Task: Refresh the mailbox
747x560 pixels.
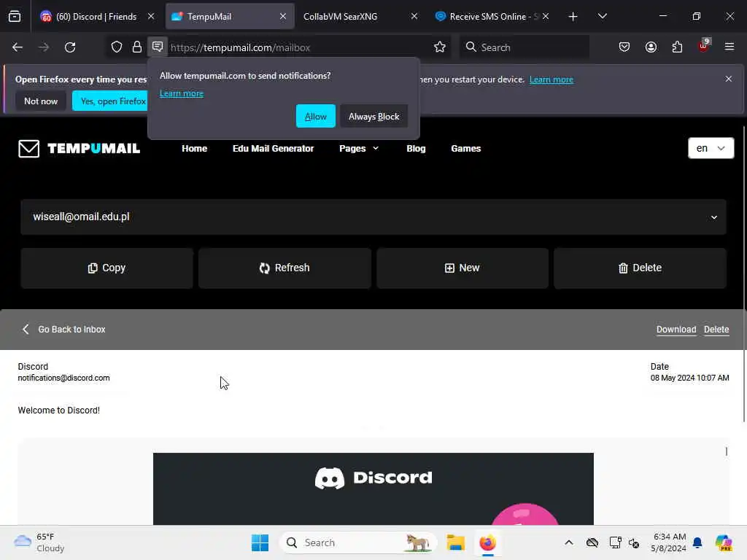Action: coord(285,268)
